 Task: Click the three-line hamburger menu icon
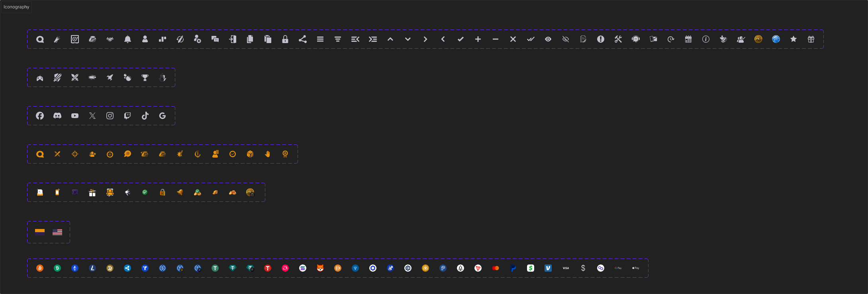(x=320, y=39)
